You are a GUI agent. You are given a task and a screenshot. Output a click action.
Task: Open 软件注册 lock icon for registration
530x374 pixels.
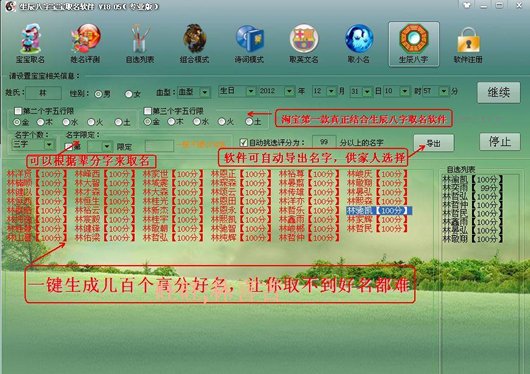click(468, 45)
